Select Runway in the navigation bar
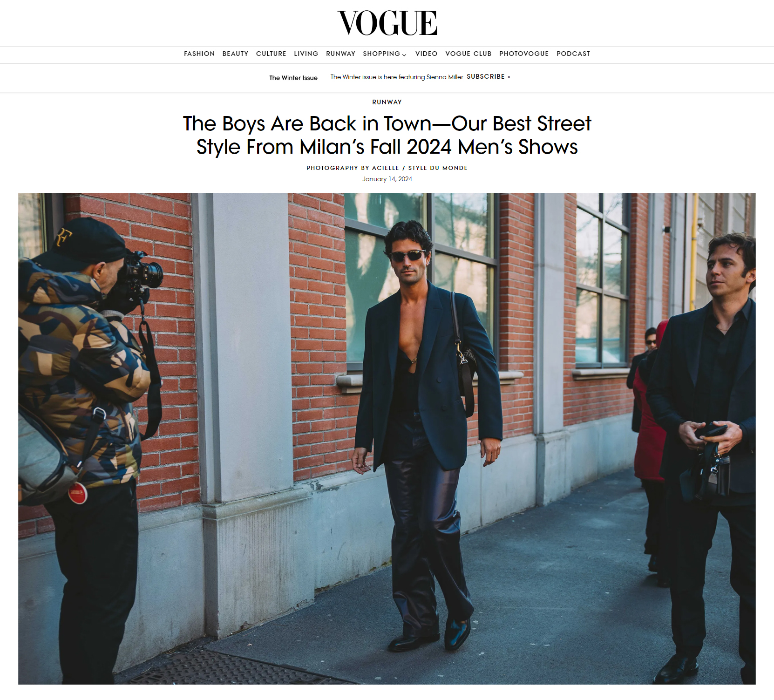Image resolution: width=774 pixels, height=700 pixels. 340,54
